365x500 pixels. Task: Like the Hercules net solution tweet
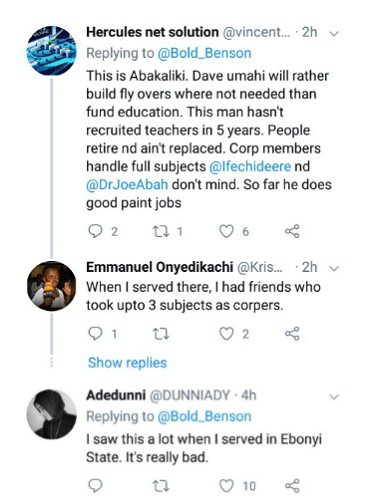tap(226, 231)
